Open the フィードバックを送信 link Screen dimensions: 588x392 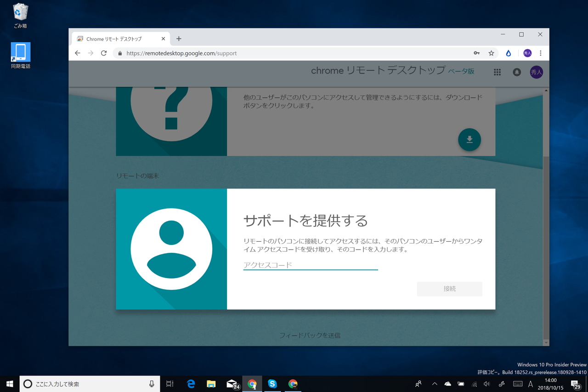click(x=311, y=335)
